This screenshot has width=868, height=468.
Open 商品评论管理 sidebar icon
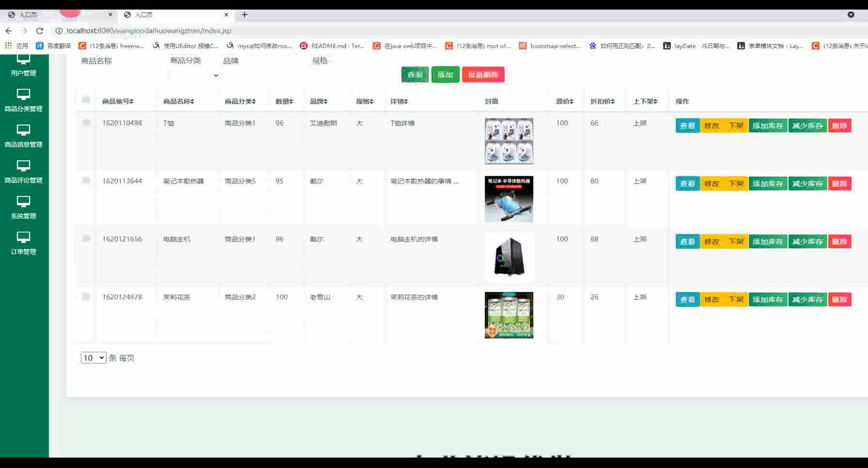(23, 166)
